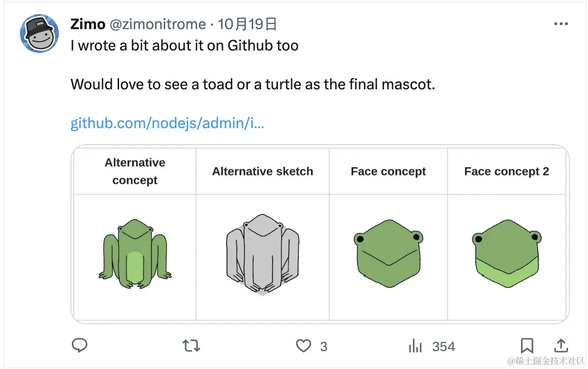Open the github.com/nodejs/admin link

[167, 123]
